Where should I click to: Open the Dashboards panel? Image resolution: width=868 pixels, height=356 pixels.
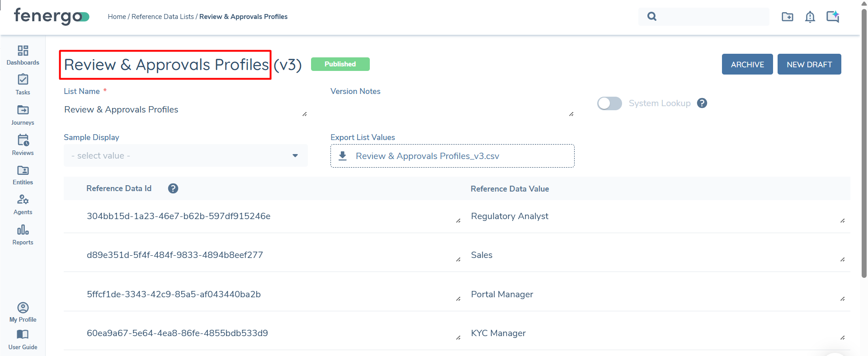23,55
